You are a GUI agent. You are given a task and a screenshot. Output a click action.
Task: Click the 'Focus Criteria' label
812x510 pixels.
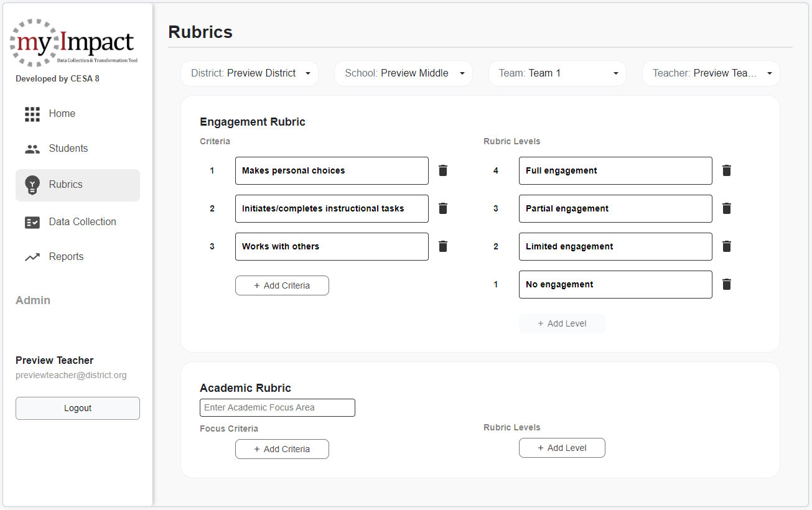(x=229, y=429)
